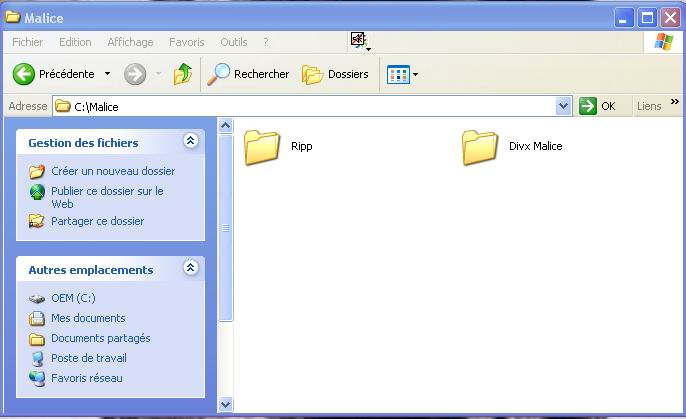Expand the Liens links chevron
Viewport: 686px width, 419px height.
tap(675, 101)
